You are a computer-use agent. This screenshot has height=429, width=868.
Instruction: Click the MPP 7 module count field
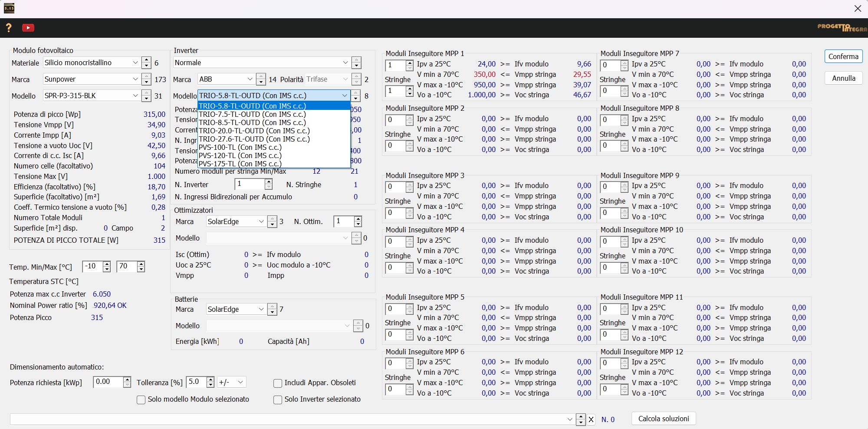point(611,65)
